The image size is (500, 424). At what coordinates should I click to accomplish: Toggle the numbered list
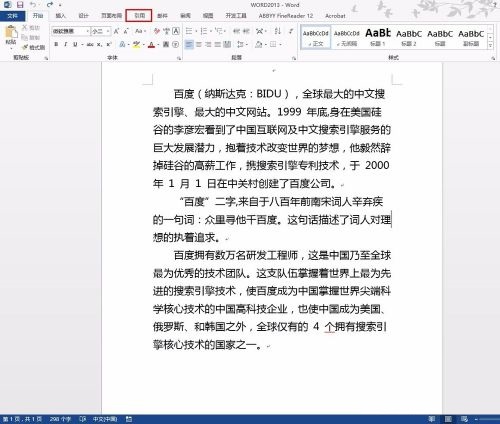[x=204, y=31]
